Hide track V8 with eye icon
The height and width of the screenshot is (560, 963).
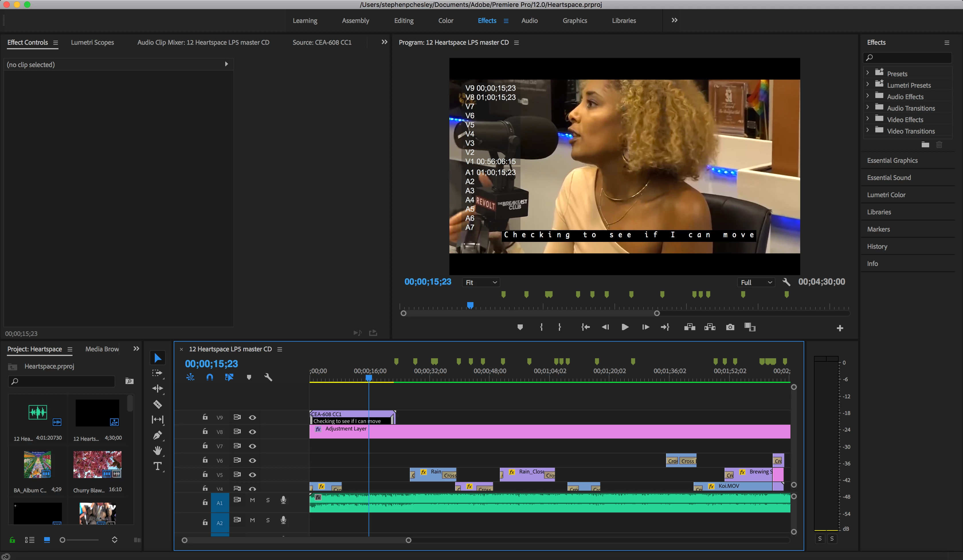tap(252, 432)
